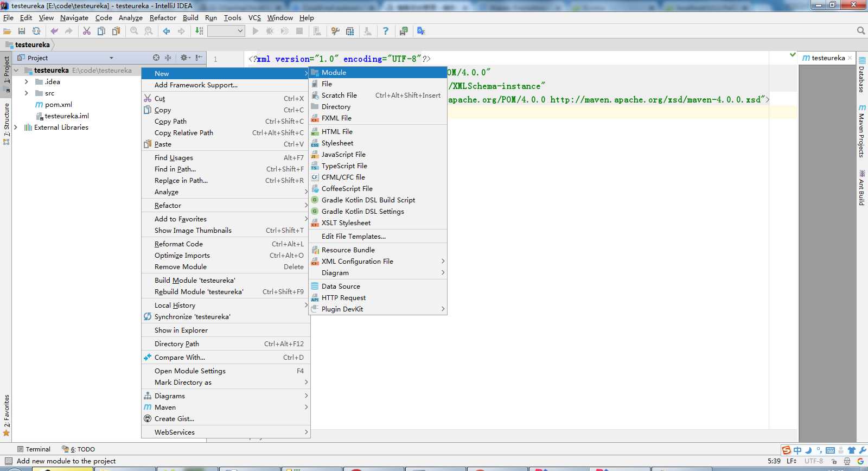Image resolution: width=868 pixels, height=471 pixels.
Task: Click the hide Project panel icon
Action: [199, 58]
